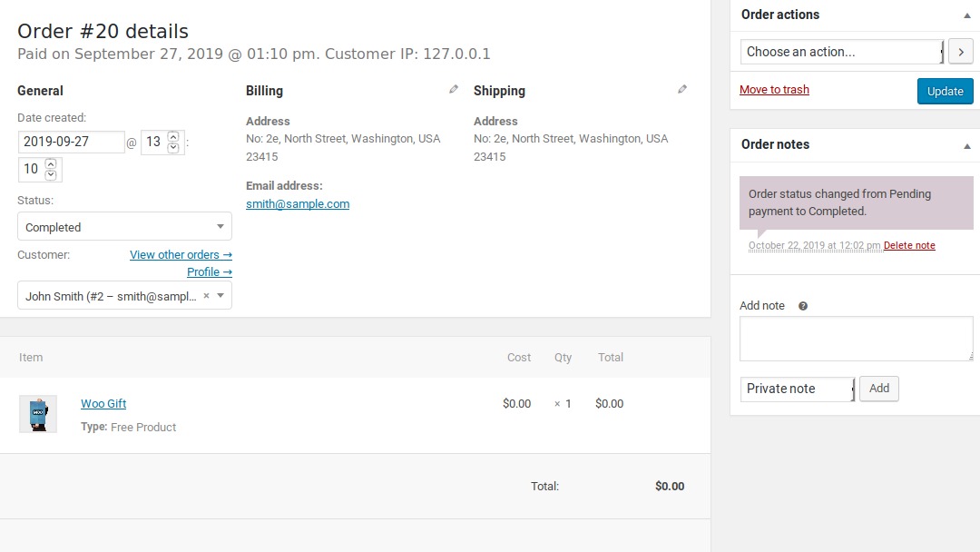Edit shipping address with pencil icon
Screen dimensions: 980x552
pos(682,89)
